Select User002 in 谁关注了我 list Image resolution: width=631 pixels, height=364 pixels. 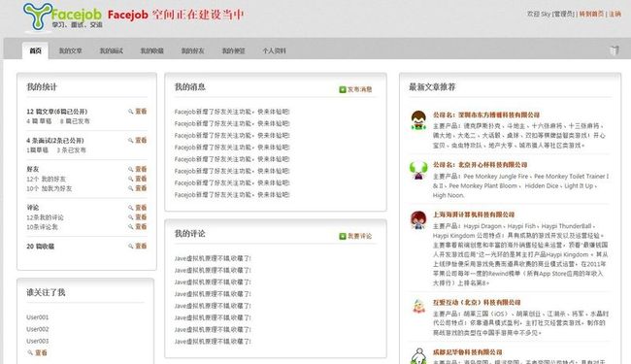pyautogui.click(x=38, y=329)
